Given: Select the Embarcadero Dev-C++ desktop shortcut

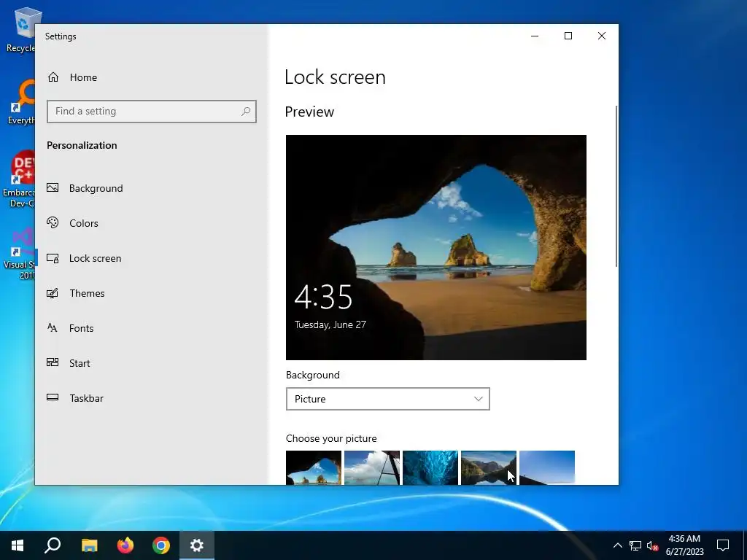Looking at the screenshot, I should (19, 179).
